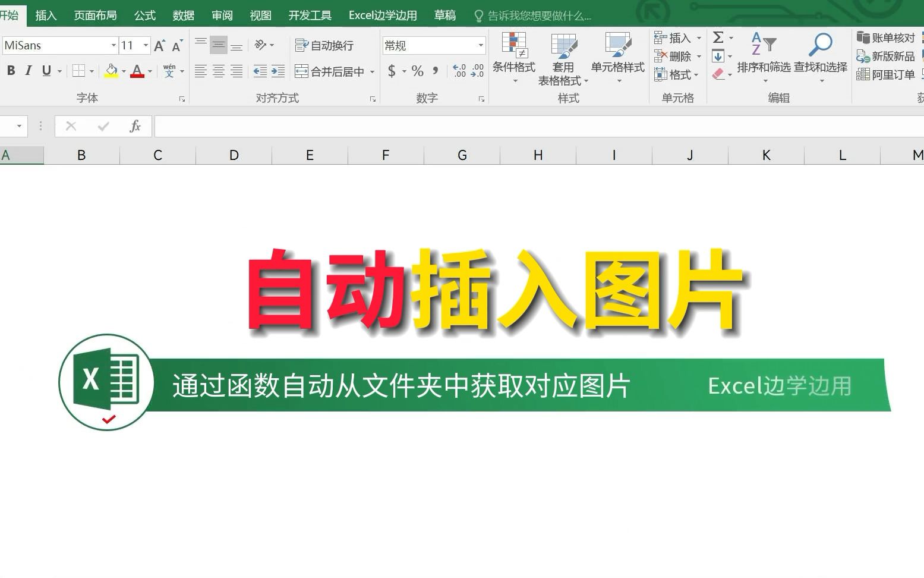Switch to 公式 tab
This screenshot has width=924, height=578.
coord(144,15)
